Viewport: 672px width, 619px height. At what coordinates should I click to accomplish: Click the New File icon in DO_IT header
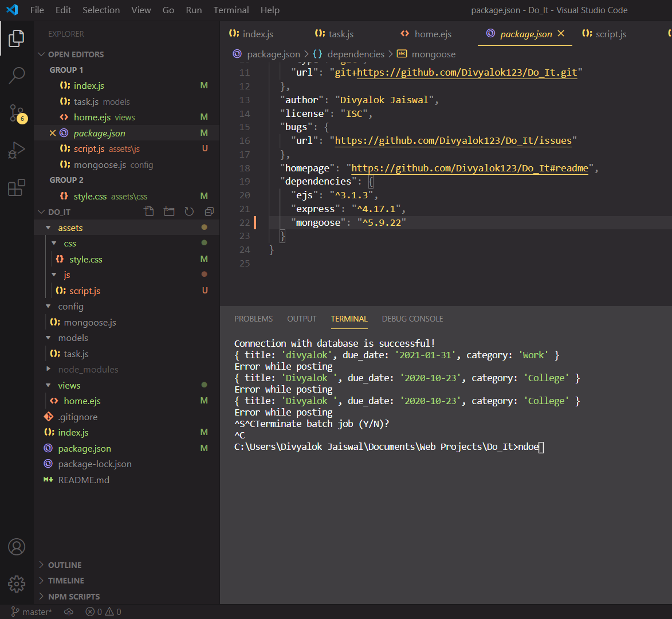pyautogui.click(x=149, y=211)
